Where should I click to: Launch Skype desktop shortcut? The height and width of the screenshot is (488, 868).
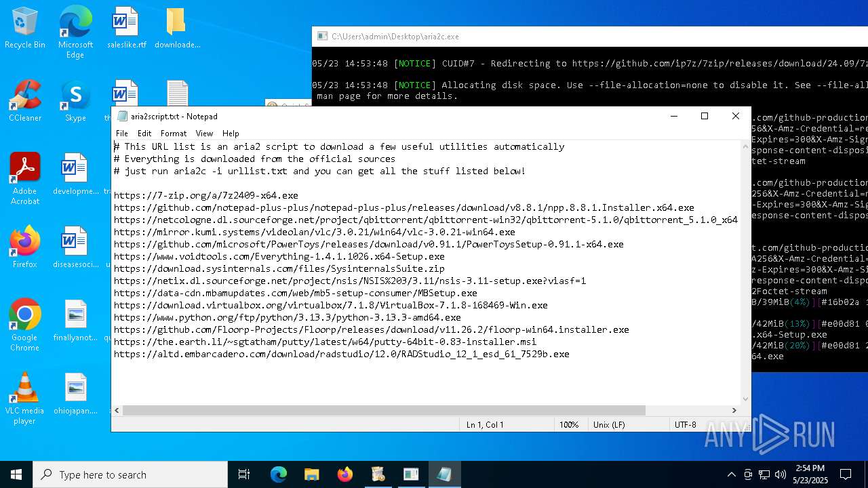click(75, 101)
